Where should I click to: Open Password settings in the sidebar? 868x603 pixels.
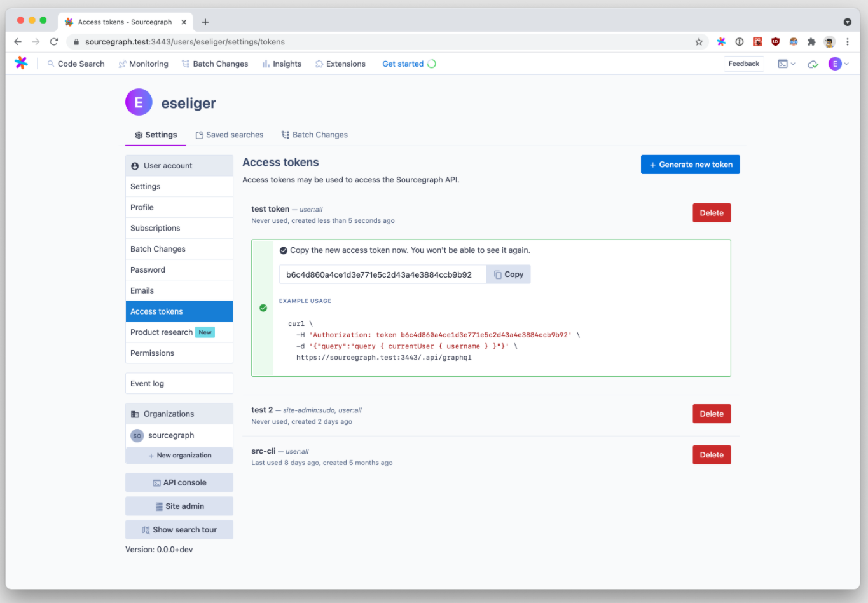coord(179,270)
